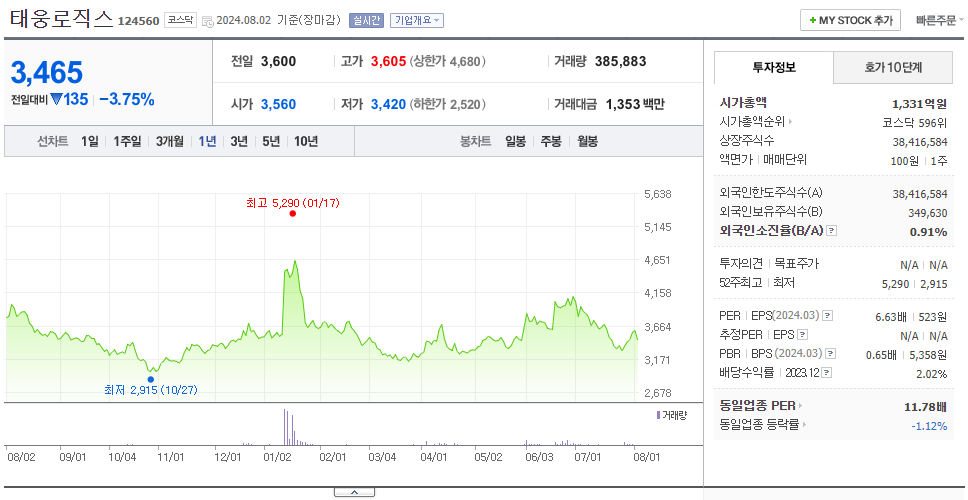Open help icon next to 추정PER EPS
The image size is (968, 500).
point(803,335)
